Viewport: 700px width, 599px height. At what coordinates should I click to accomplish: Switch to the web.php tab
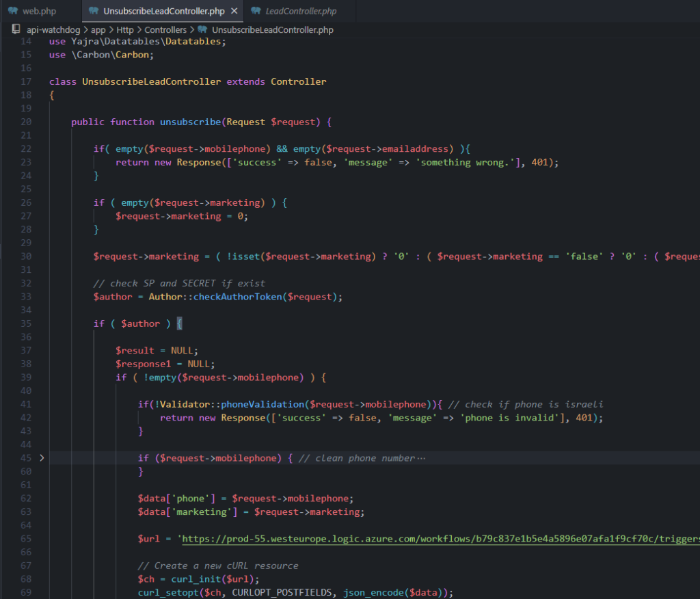click(x=39, y=11)
